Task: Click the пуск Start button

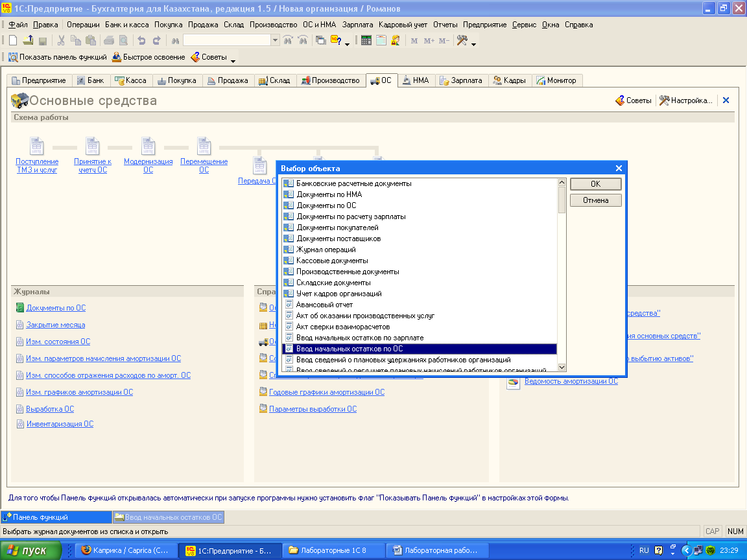Action: click(x=31, y=550)
